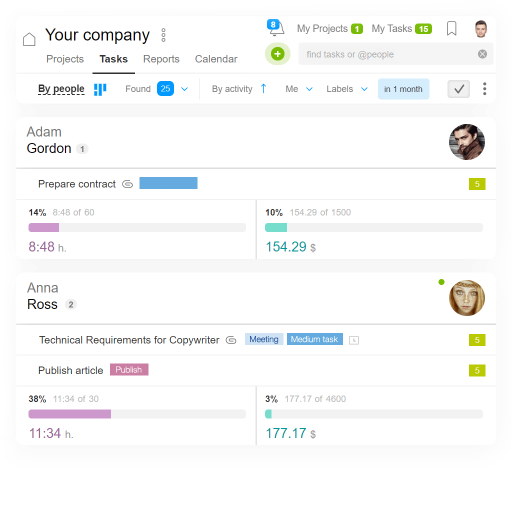Open My Tasks link with badge 15
Viewport: 512px width, 512px height.
tap(402, 29)
